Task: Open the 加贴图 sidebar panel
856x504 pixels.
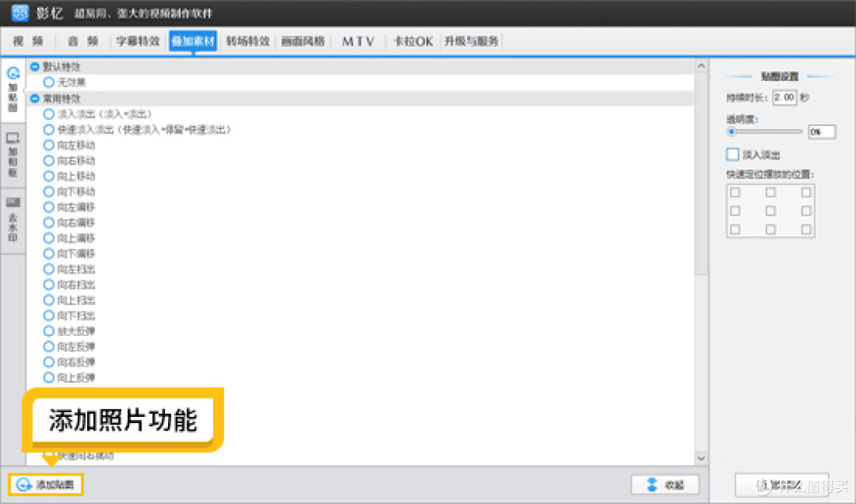Action: click(x=13, y=90)
